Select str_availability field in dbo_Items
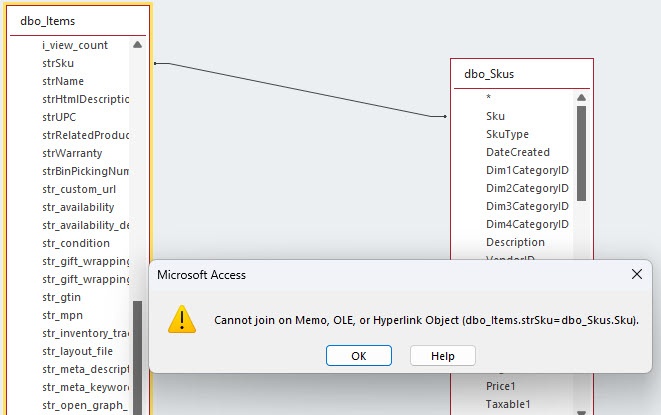 pos(78,208)
